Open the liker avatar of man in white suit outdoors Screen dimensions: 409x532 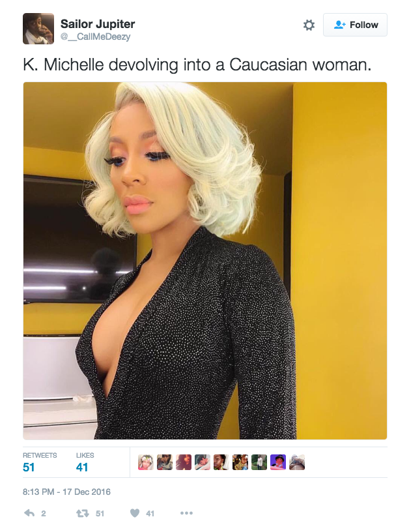click(x=259, y=462)
